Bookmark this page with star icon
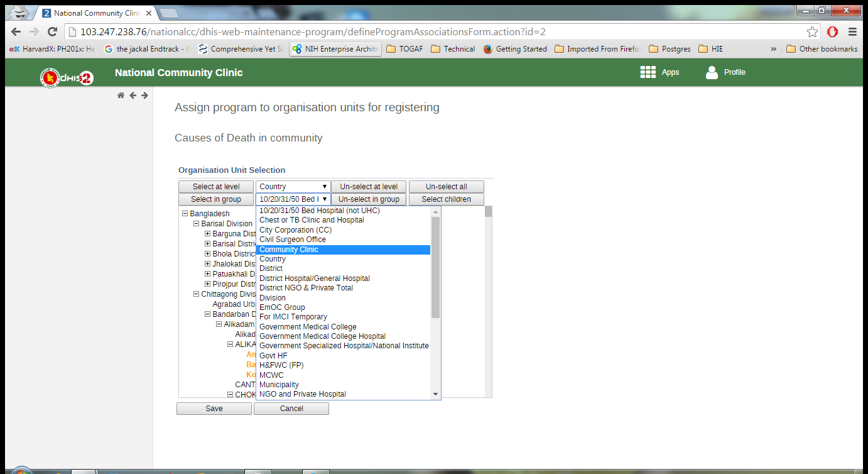 tap(812, 32)
